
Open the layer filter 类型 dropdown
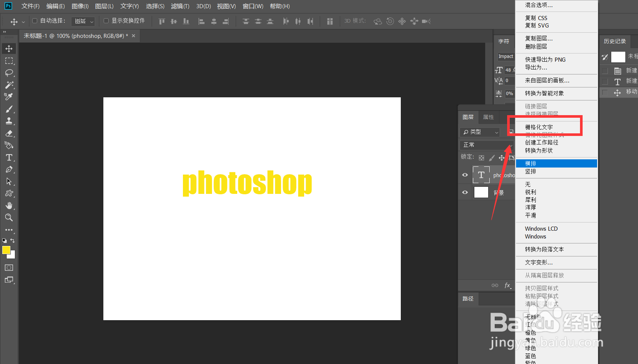pyautogui.click(x=480, y=132)
